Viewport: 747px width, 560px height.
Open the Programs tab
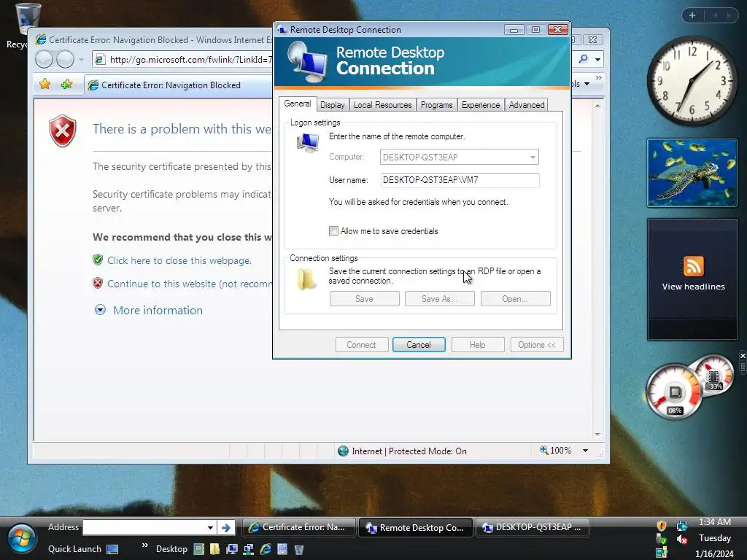point(436,105)
